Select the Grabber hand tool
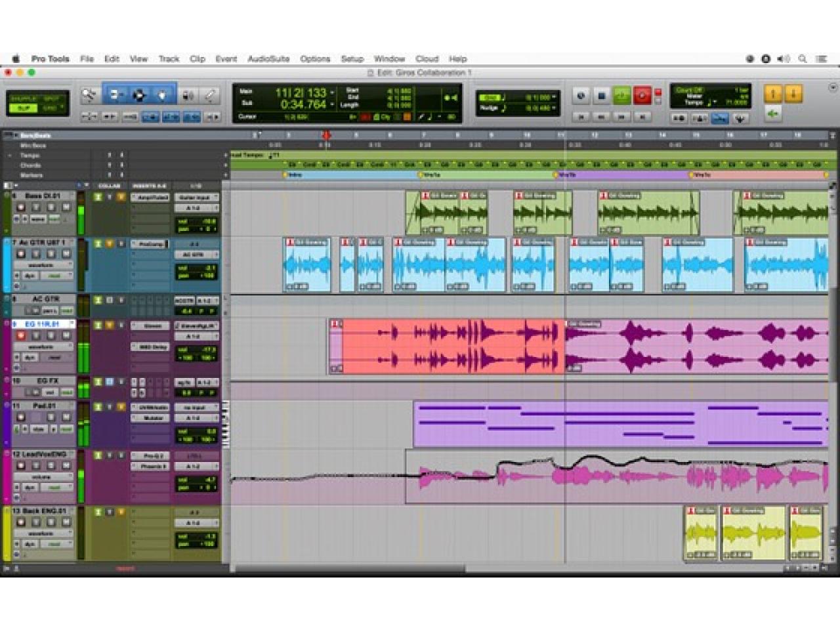 (162, 96)
